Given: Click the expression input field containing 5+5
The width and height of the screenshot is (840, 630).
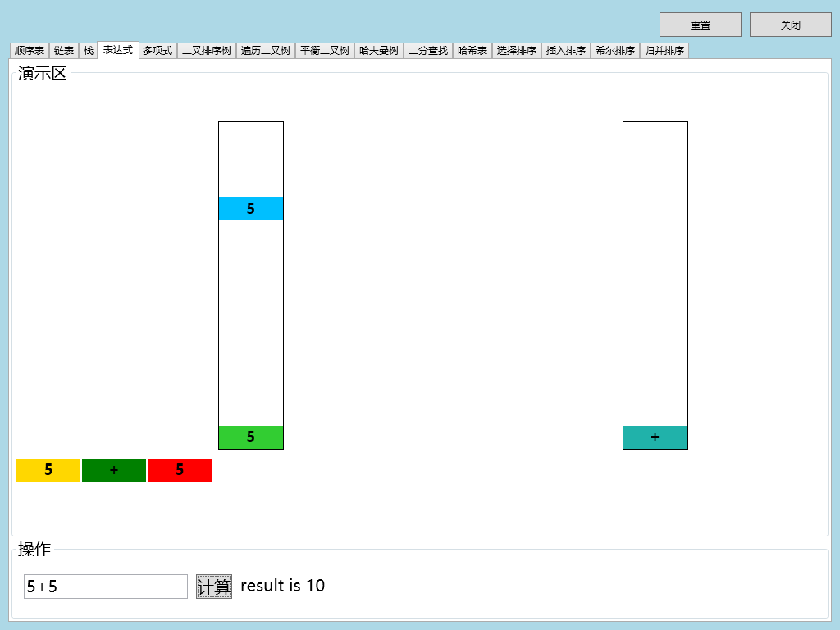Looking at the screenshot, I should (x=106, y=587).
